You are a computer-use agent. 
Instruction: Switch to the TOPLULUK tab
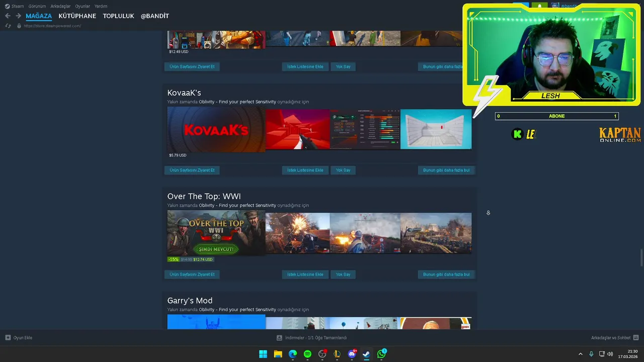[x=118, y=16]
